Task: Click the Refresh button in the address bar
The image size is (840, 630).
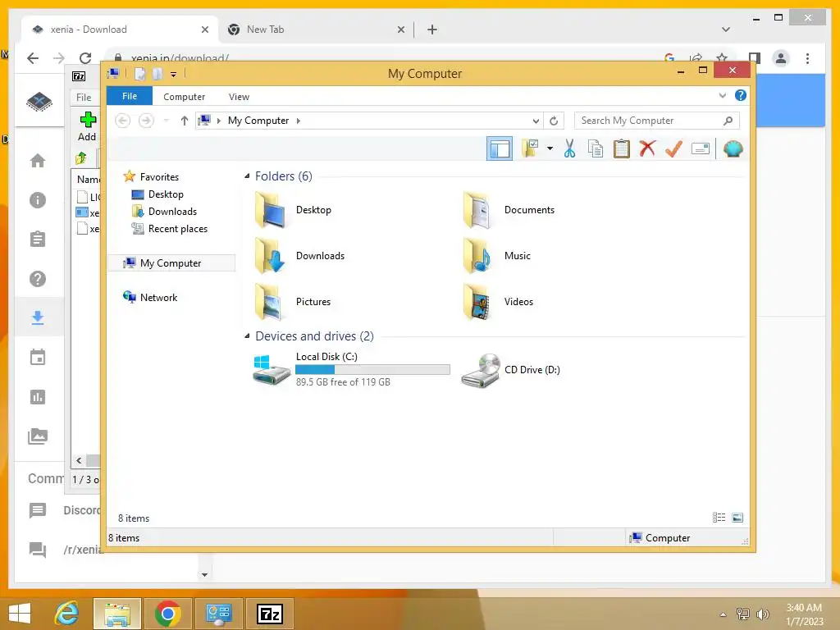Action: (554, 121)
